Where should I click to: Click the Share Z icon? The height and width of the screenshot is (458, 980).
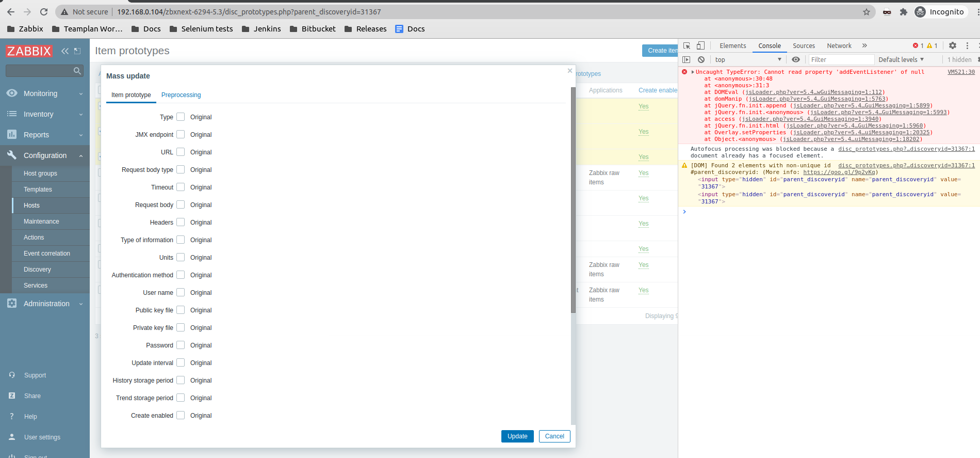pos(12,396)
